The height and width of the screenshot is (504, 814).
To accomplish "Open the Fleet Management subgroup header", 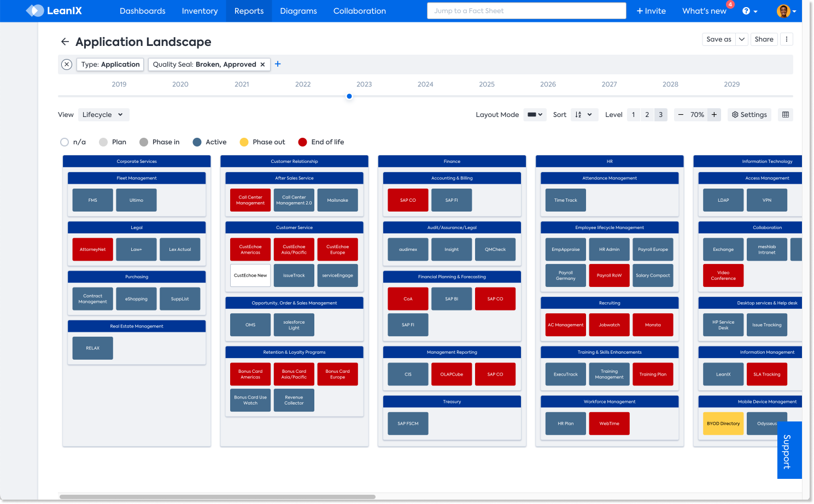I will 137,178.
